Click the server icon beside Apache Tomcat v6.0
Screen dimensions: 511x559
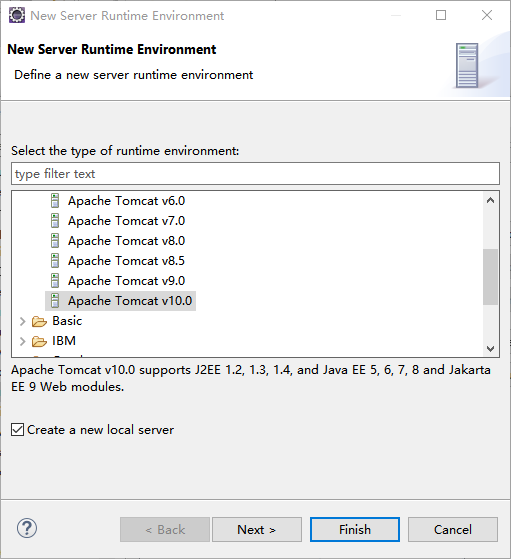point(55,201)
